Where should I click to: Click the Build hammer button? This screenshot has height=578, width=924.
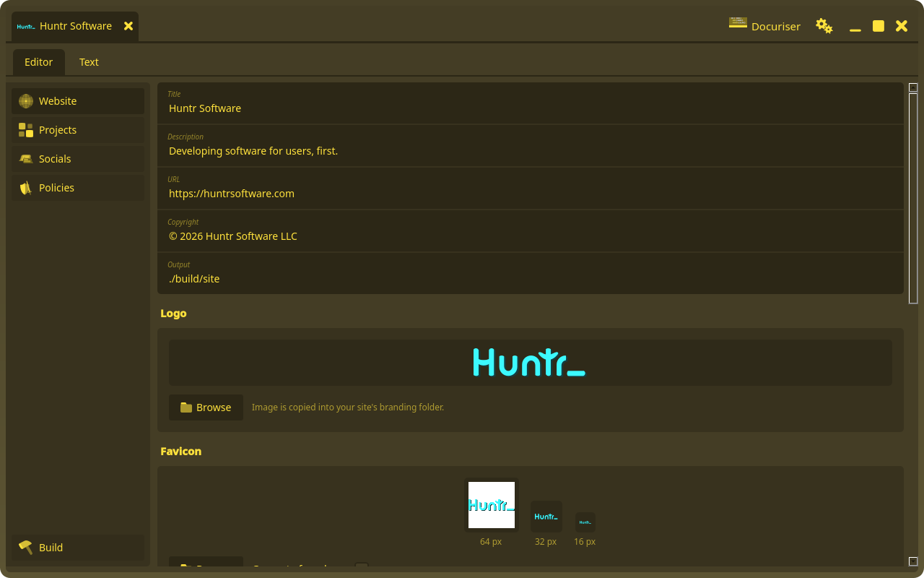point(78,548)
